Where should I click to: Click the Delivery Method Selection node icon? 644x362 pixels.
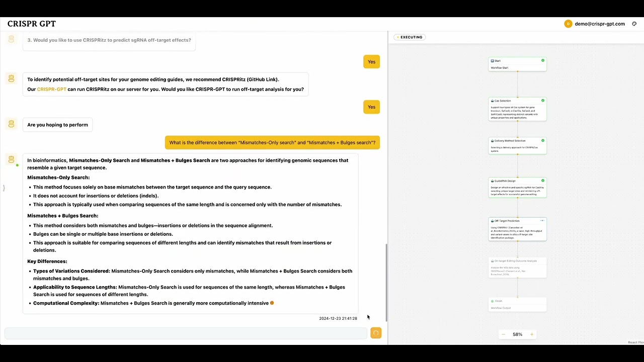[493, 141]
